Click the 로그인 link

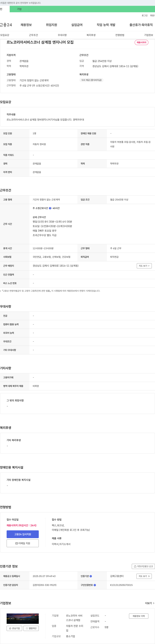tap(145, 15)
